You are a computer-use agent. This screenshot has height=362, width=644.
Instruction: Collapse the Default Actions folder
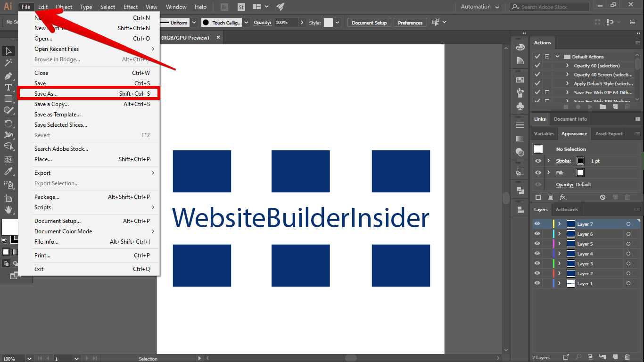coord(557,56)
